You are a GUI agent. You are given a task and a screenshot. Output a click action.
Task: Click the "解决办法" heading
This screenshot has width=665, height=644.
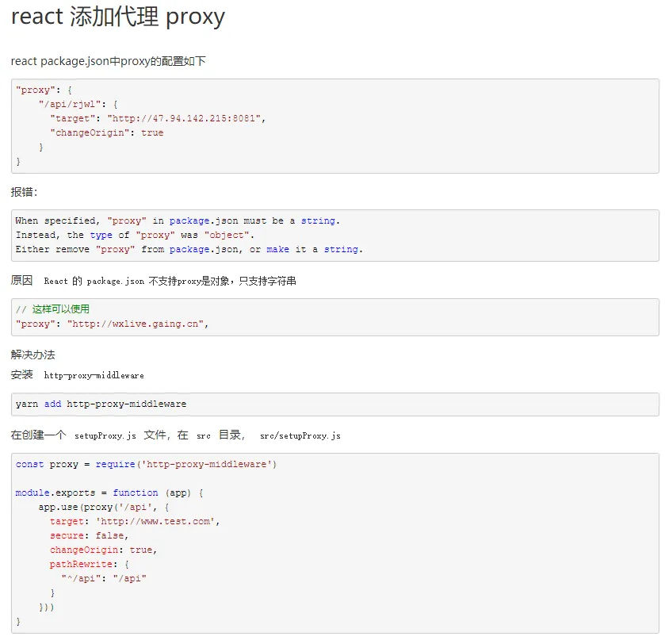pos(33,355)
